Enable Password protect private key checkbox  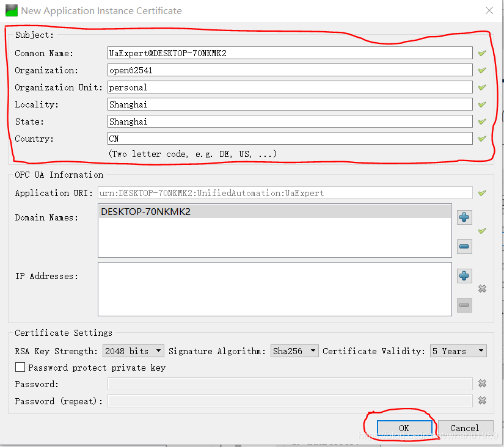click(x=20, y=367)
